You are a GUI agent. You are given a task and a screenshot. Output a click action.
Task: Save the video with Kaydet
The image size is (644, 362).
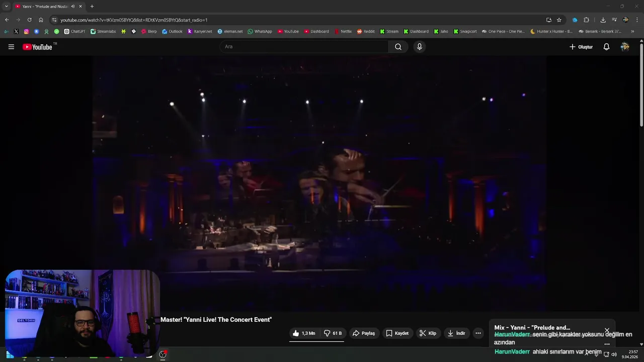397,333
